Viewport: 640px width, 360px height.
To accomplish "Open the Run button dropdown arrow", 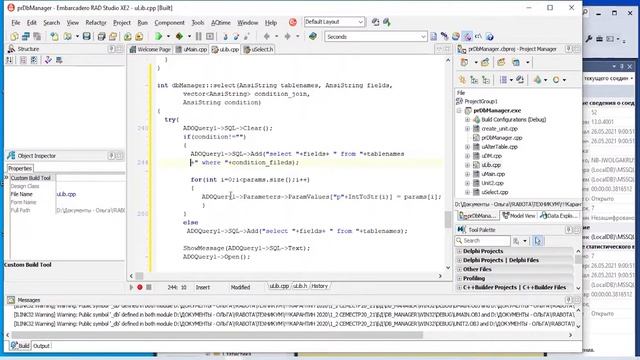I will (x=168, y=37).
